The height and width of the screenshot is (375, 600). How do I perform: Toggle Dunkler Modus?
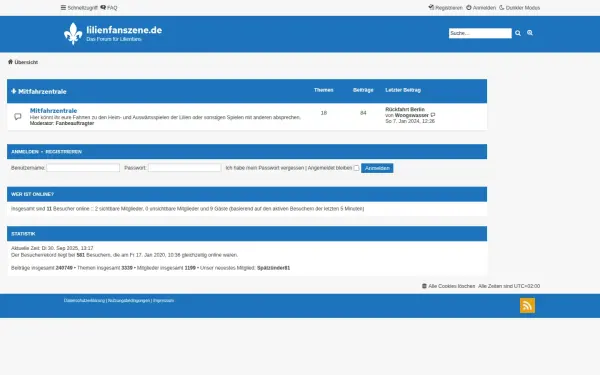519,8
